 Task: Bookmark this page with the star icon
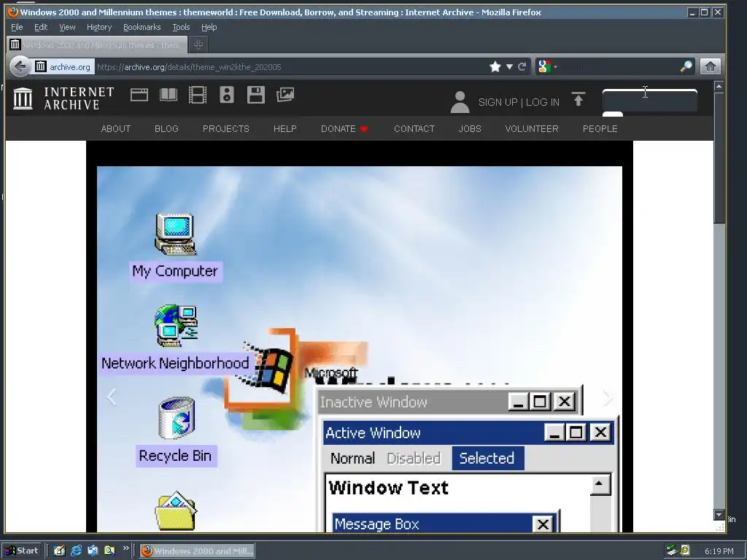(495, 66)
